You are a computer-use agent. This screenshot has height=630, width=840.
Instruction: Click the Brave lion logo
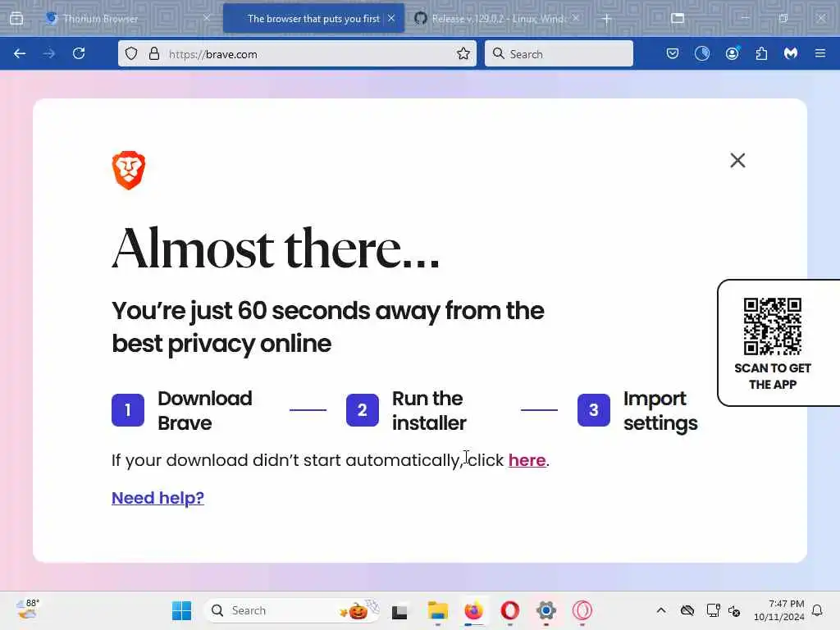[129, 171]
